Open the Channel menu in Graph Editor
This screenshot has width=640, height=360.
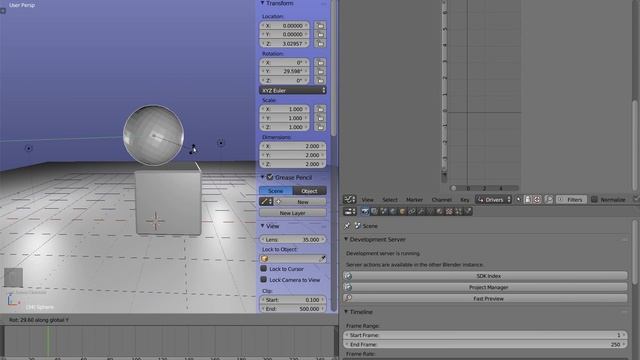tap(442, 200)
